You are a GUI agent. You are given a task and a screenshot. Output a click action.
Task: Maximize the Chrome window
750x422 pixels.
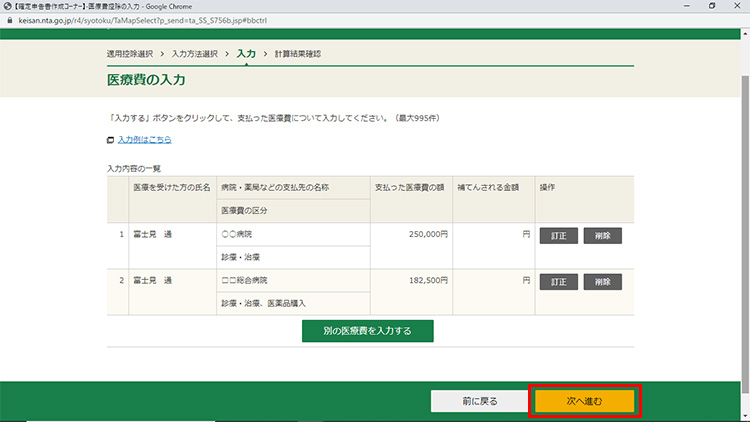tap(712, 6)
